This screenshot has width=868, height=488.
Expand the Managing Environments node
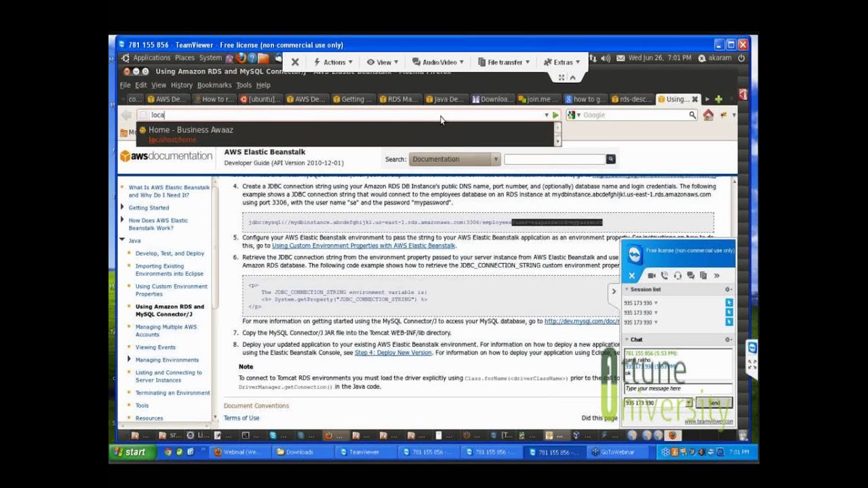point(128,360)
